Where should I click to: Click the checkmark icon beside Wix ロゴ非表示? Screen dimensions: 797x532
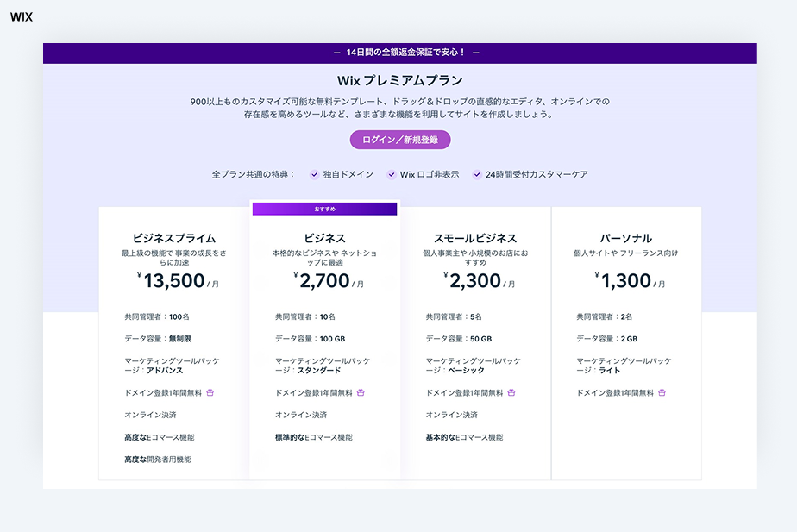[392, 175]
